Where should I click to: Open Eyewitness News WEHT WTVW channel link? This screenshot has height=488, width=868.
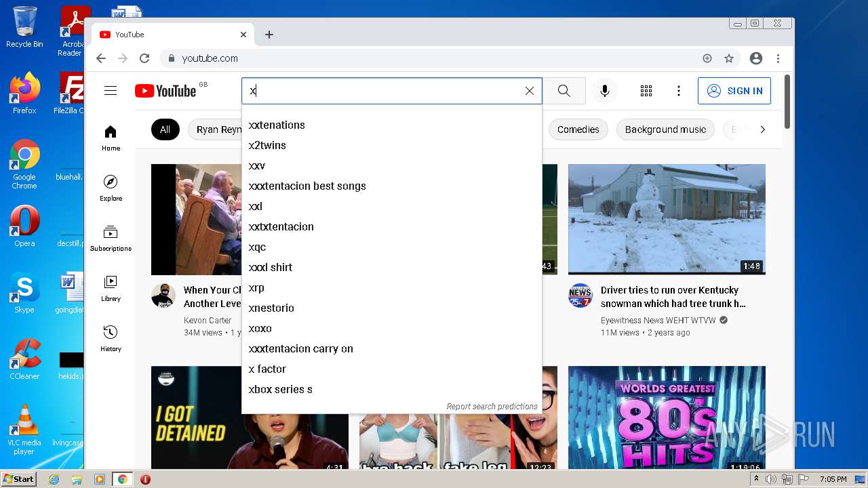tap(658, 320)
